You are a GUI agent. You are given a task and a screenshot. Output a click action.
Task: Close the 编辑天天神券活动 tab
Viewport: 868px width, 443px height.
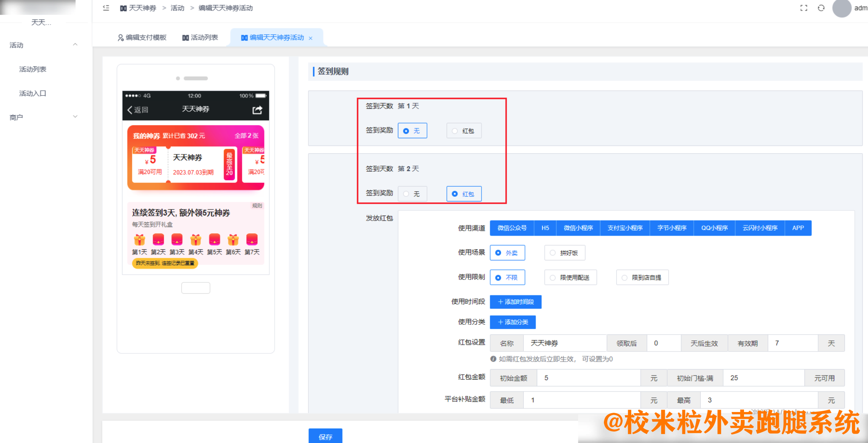(310, 38)
